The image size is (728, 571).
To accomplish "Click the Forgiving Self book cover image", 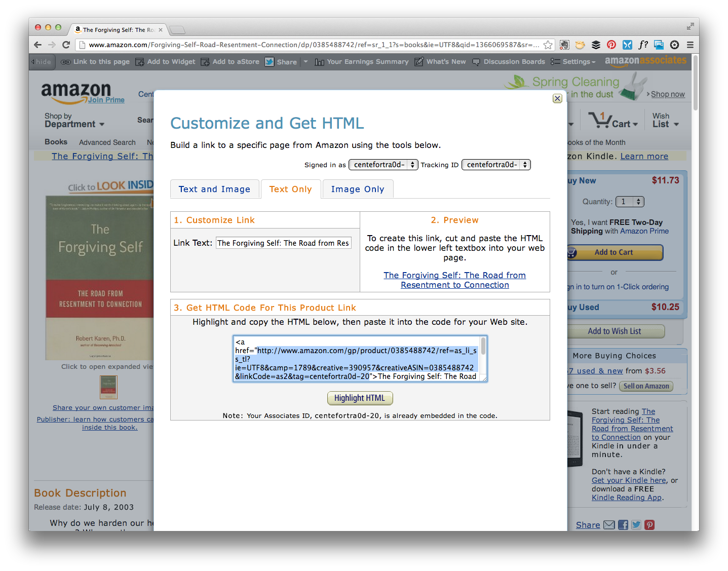I will [100, 278].
